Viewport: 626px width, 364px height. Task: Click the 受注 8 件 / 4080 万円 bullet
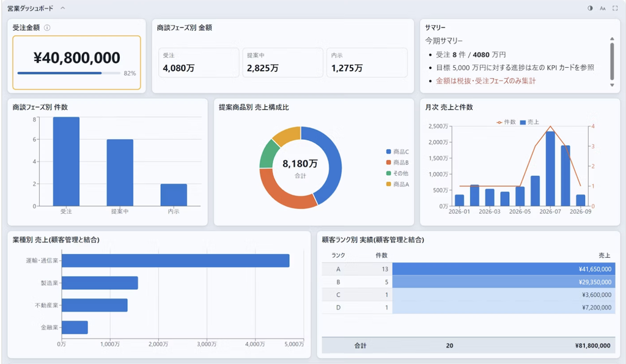coord(471,54)
